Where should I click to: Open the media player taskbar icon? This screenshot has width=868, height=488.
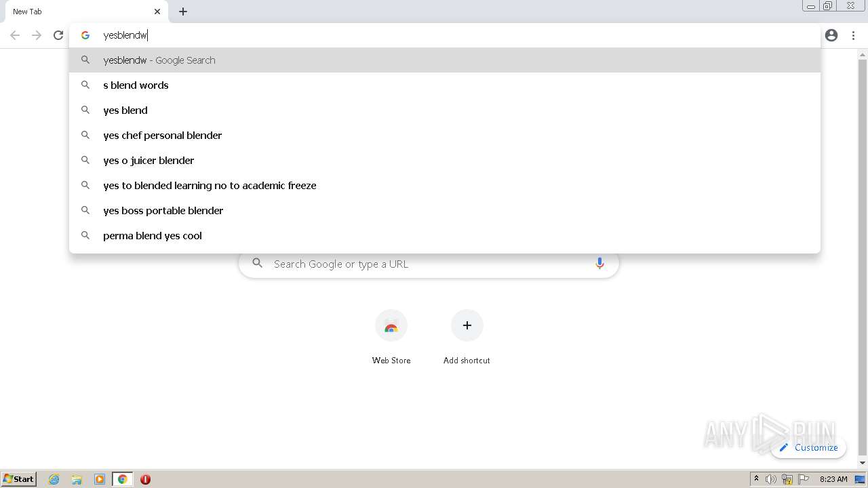click(100, 479)
